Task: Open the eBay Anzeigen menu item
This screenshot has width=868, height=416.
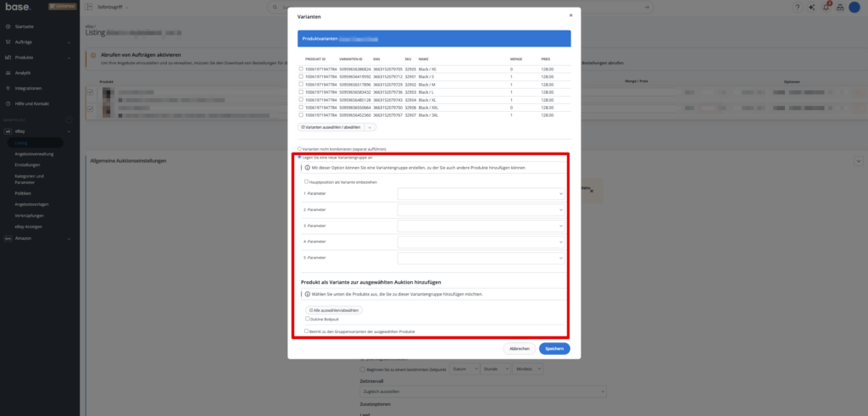Action: pyautogui.click(x=28, y=227)
